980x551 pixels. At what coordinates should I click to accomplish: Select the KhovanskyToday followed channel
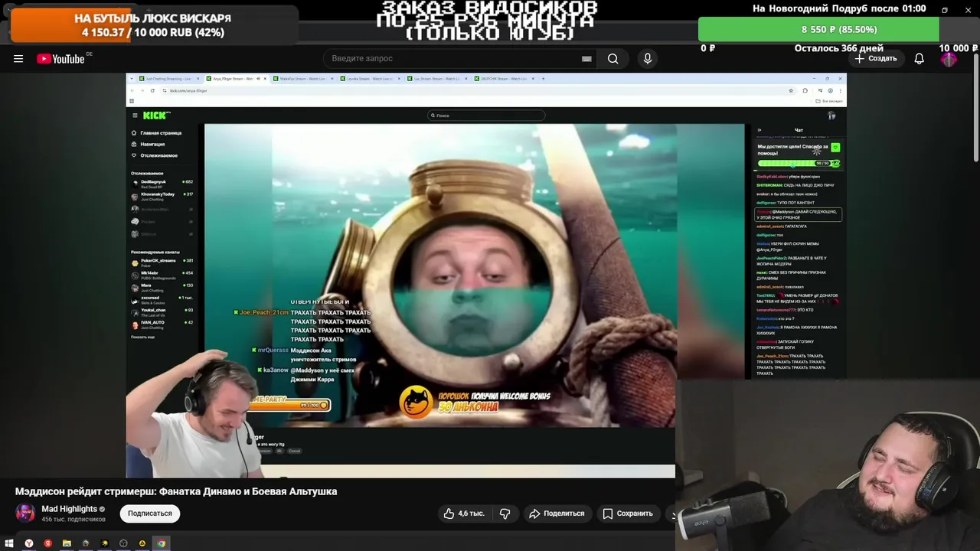tap(162, 196)
